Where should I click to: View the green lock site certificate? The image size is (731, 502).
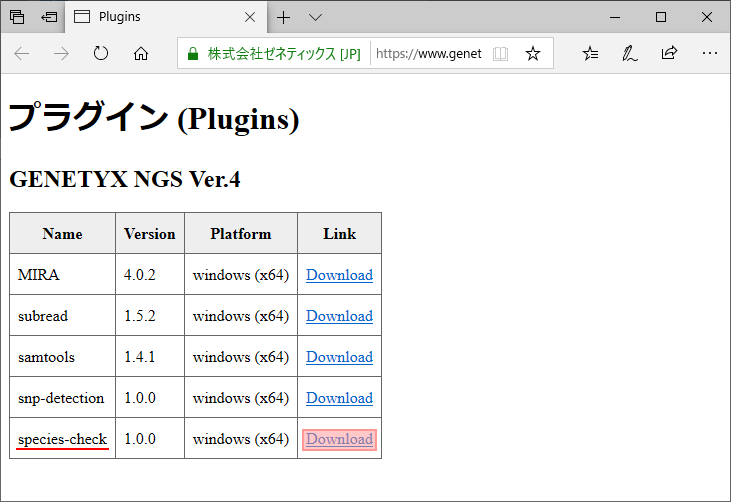click(193, 54)
